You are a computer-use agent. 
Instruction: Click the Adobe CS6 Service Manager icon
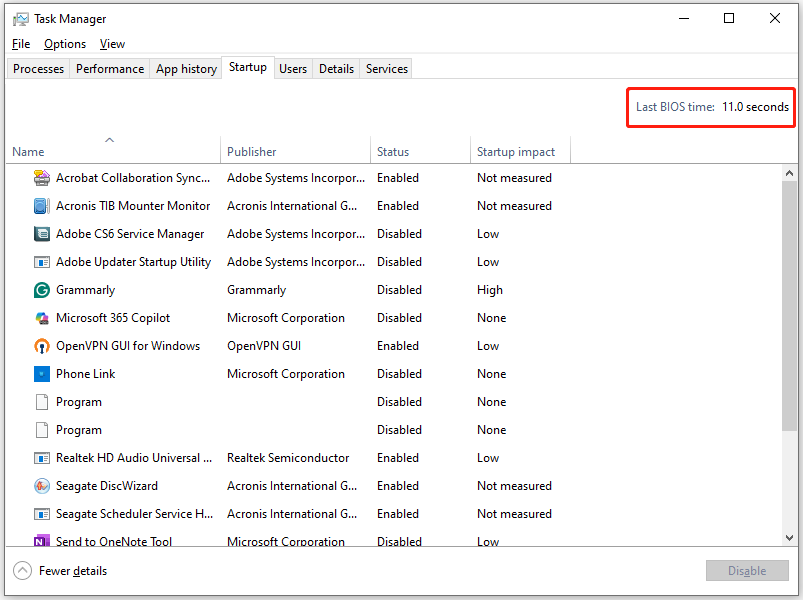(x=41, y=234)
